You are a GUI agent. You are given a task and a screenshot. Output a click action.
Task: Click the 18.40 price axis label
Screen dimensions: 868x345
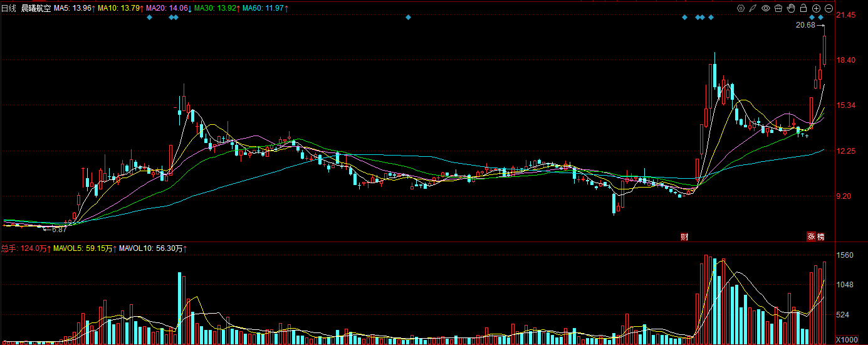click(847, 60)
